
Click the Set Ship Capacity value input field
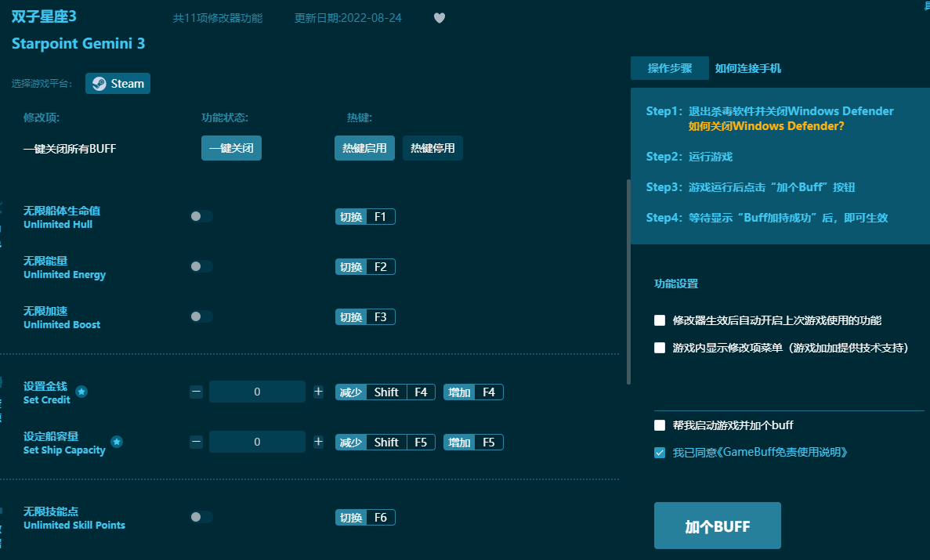[257, 442]
